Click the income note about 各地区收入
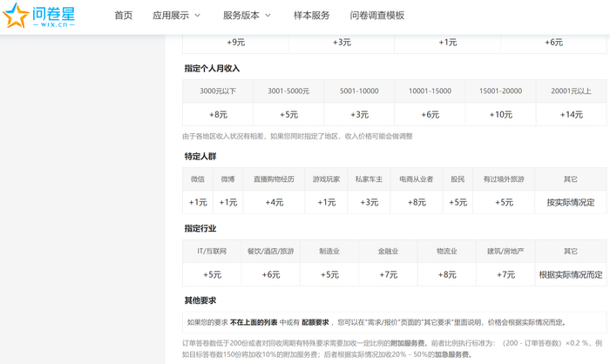Viewport: 610px width, 364px height. tap(298, 137)
